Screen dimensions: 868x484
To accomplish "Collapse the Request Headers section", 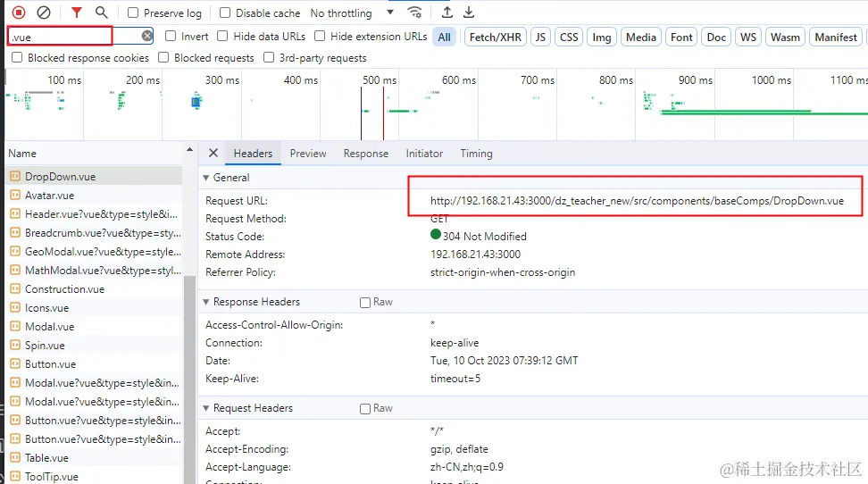I will [x=206, y=408].
